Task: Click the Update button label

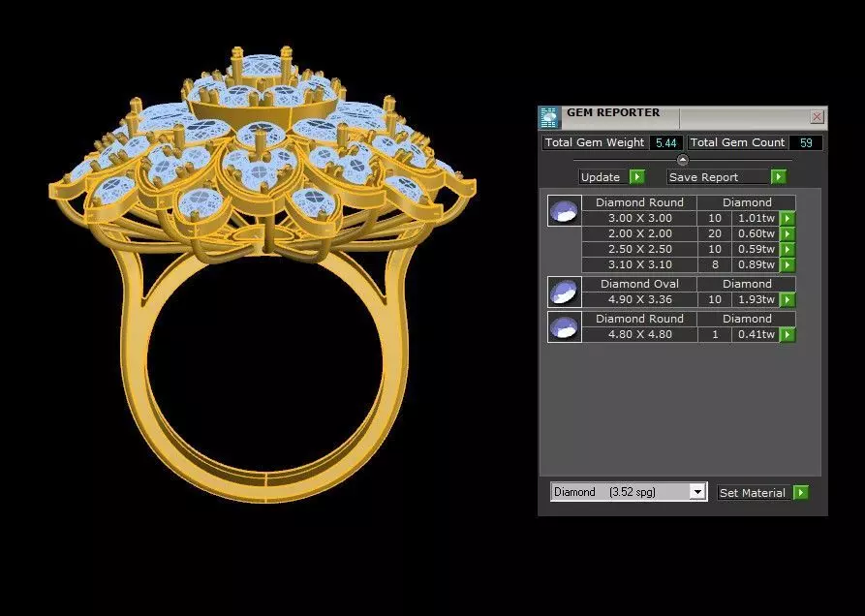Action: coord(601,177)
